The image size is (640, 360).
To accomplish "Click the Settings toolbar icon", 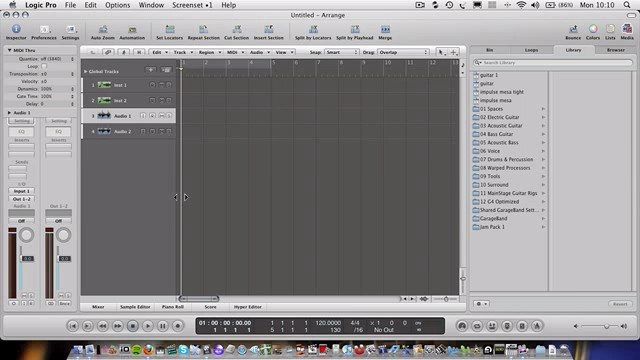I will (x=71, y=29).
